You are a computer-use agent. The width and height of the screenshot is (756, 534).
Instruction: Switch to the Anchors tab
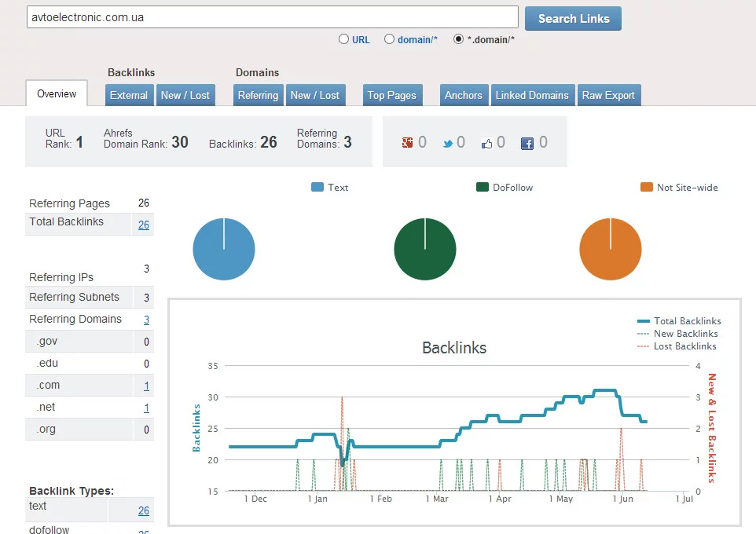(x=464, y=95)
